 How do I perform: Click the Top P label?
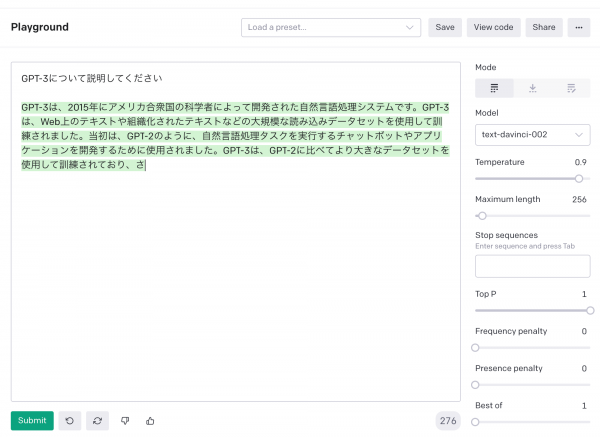[486, 294]
